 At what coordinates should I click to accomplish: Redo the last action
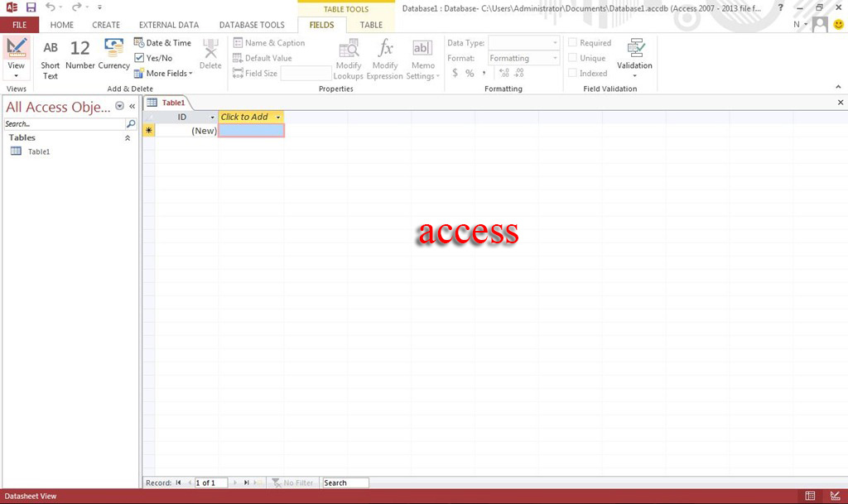pyautogui.click(x=76, y=7)
